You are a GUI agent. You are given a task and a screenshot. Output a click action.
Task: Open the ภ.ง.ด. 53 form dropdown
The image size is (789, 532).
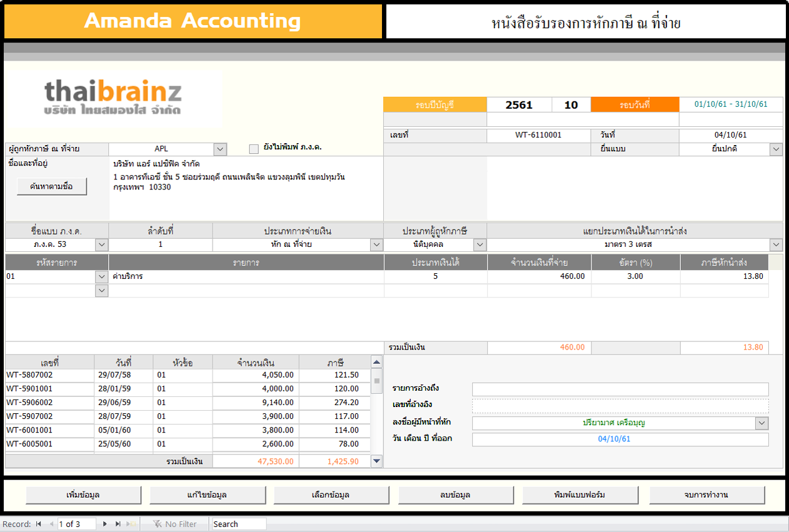click(102, 244)
